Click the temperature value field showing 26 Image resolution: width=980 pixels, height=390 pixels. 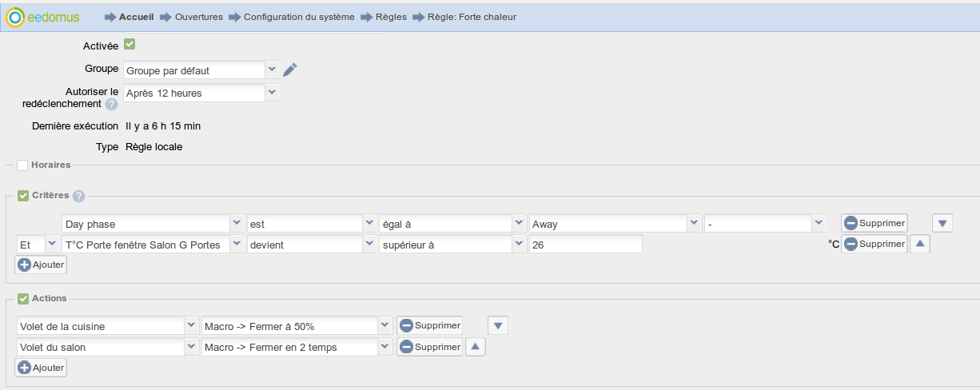[x=585, y=245]
